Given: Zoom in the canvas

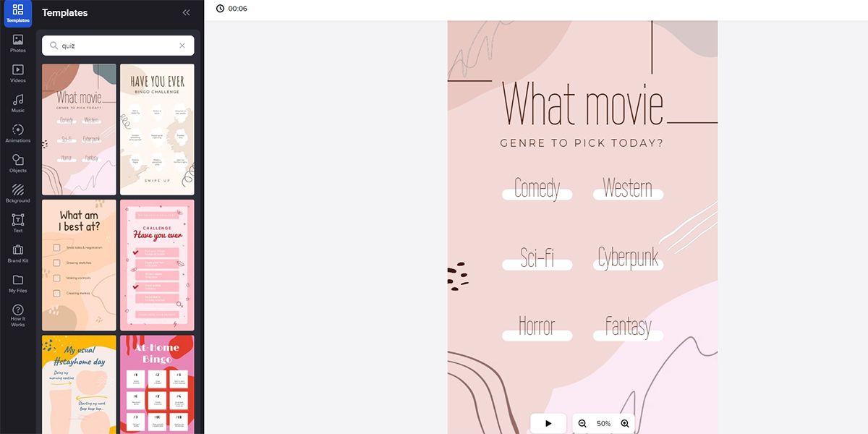Looking at the screenshot, I should pos(625,423).
